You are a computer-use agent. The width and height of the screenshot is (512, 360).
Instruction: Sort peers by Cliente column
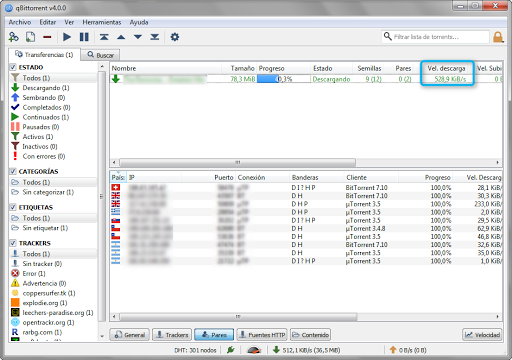(x=371, y=177)
